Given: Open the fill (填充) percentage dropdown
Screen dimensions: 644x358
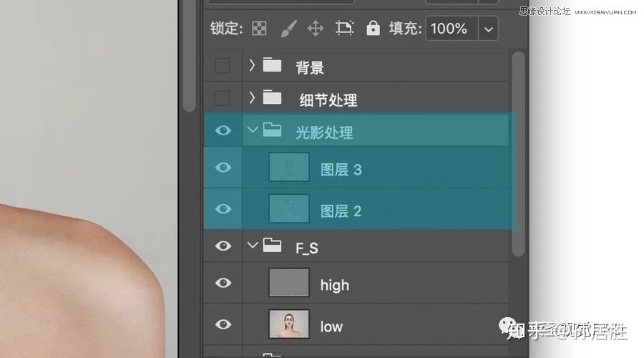Looking at the screenshot, I should 488,29.
